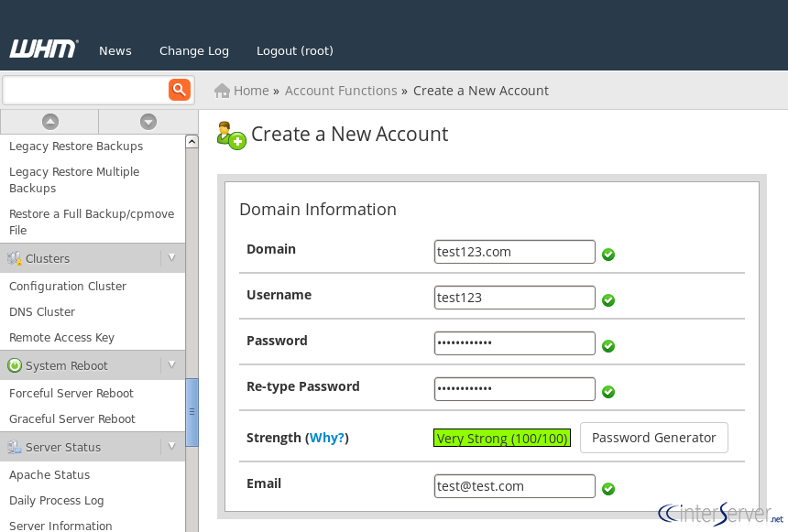788x532 pixels.
Task: Click the green checkmark next to Username
Action: point(608,300)
